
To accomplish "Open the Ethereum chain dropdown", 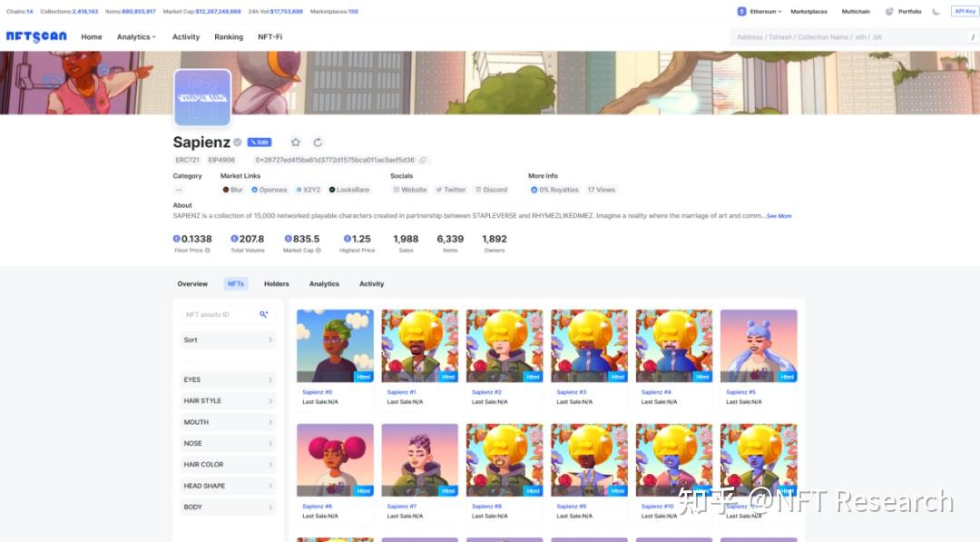I will (759, 11).
